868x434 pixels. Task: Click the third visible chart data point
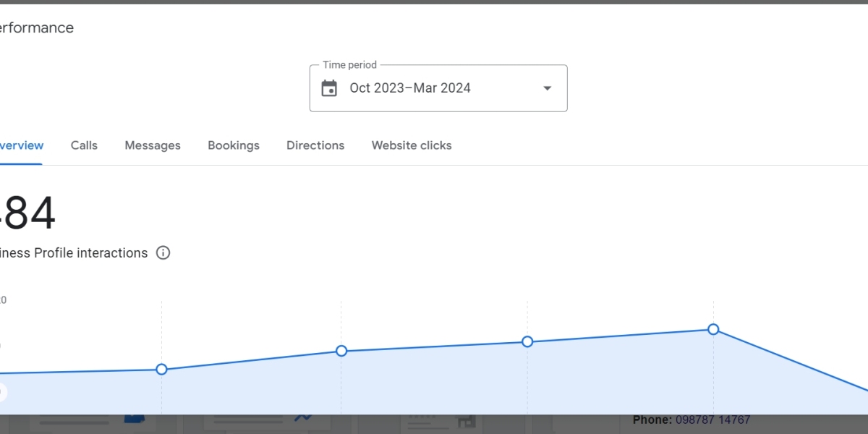click(527, 341)
